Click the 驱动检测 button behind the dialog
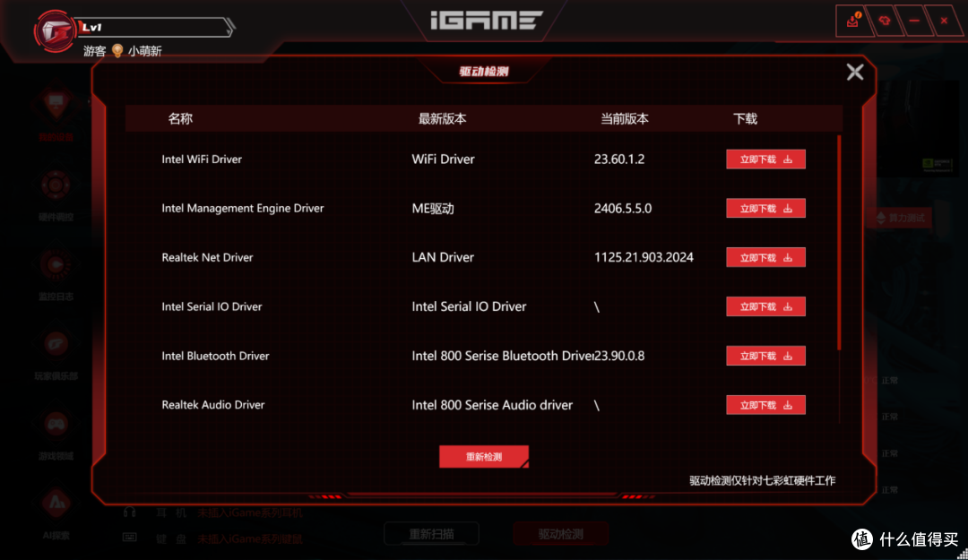 point(560,534)
